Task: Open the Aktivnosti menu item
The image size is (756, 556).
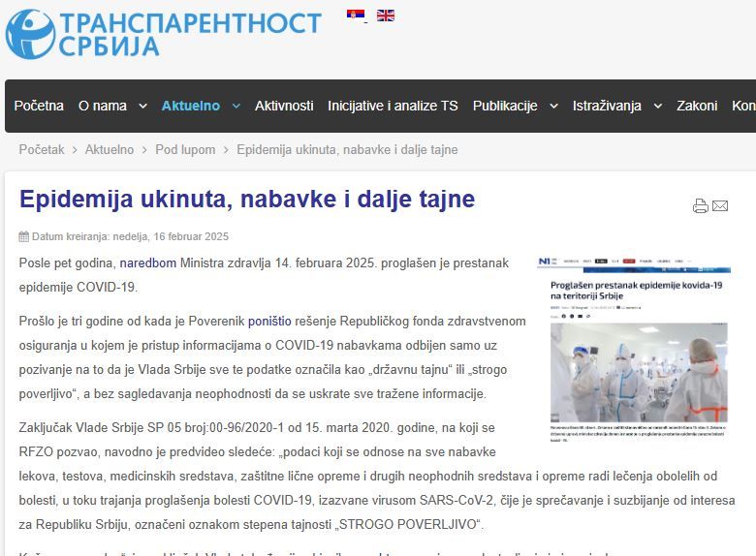Action: [284, 106]
